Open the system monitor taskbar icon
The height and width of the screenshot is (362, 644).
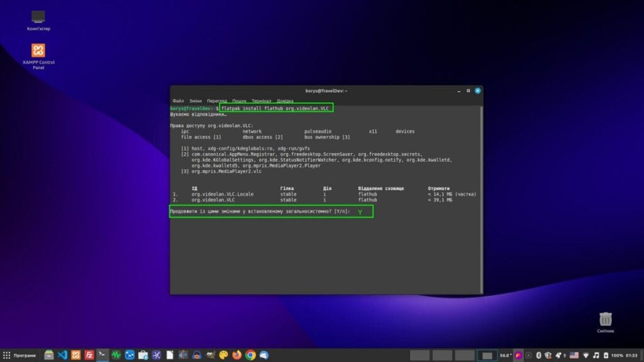pos(116,355)
